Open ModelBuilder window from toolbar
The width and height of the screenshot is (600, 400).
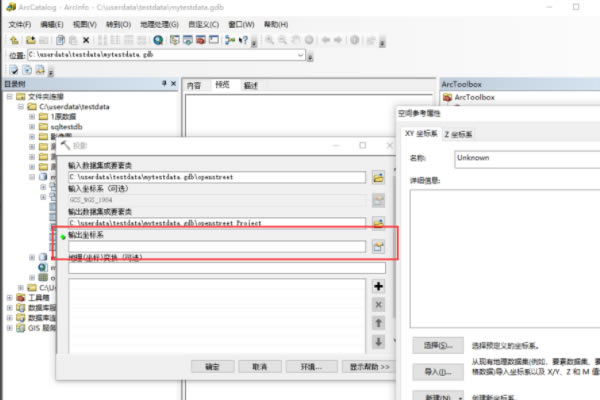coord(230,40)
